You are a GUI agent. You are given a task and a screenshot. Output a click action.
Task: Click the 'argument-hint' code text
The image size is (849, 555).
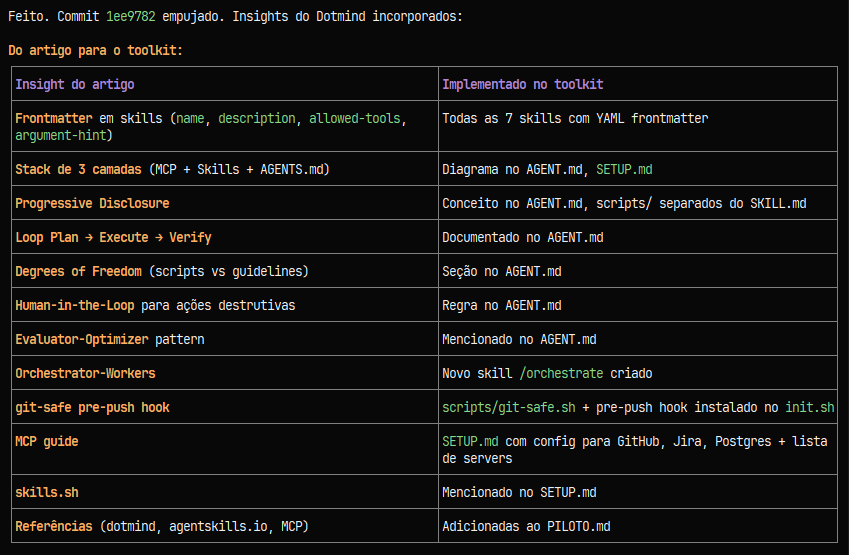(x=61, y=135)
